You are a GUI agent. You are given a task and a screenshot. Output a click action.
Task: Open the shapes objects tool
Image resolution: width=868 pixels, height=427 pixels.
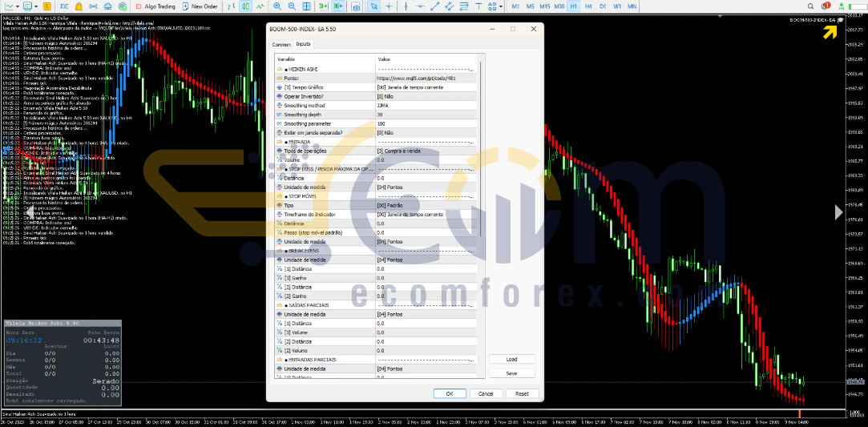[492, 6]
